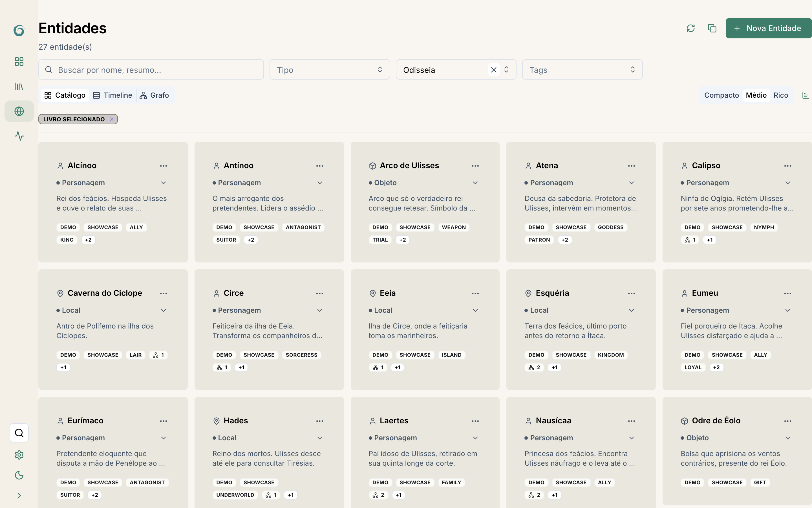
Task: Open the Odisseia book selector dropdown
Action: tap(506, 69)
